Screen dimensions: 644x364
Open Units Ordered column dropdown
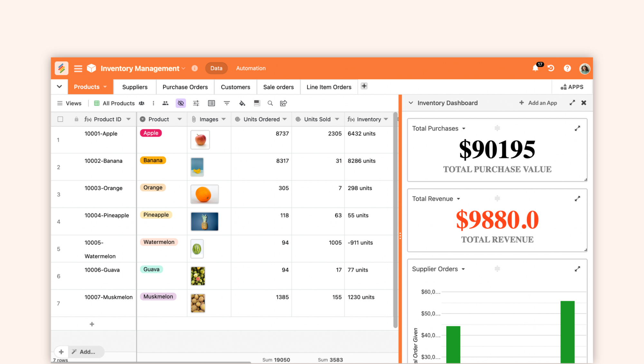285,119
